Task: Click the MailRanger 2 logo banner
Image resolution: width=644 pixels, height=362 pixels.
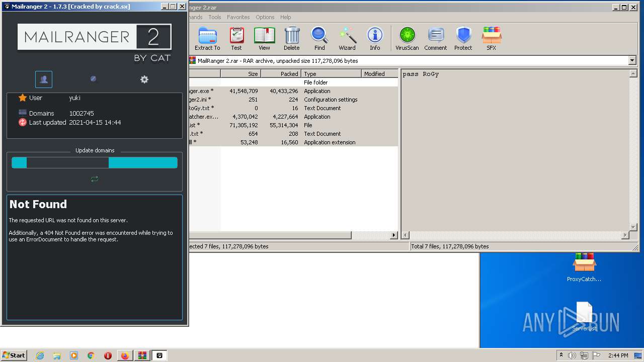Action: pyautogui.click(x=95, y=37)
